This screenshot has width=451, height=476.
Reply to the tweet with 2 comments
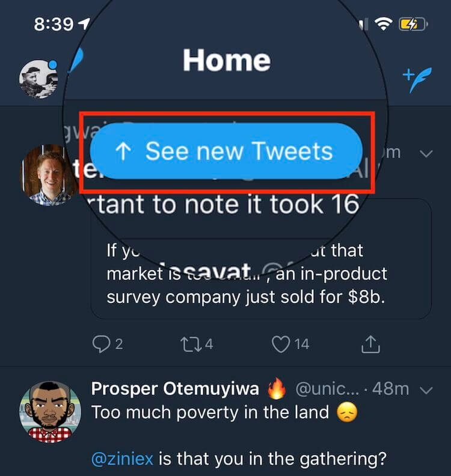coord(100,344)
